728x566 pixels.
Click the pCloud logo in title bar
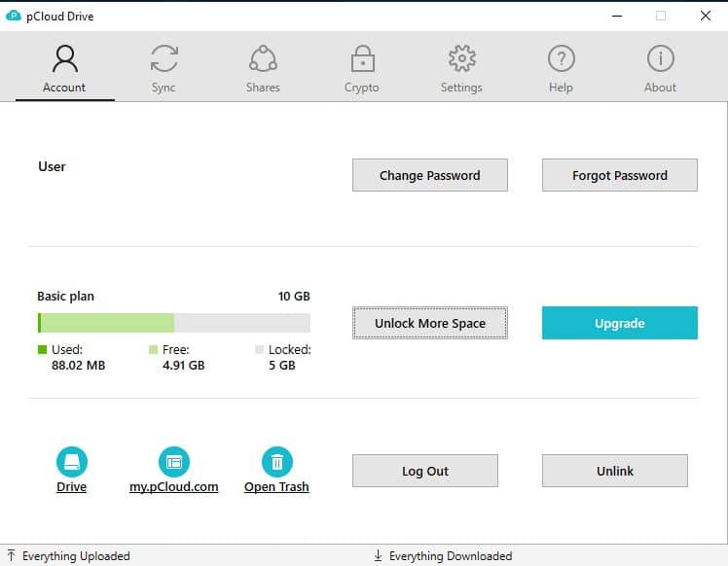pyautogui.click(x=14, y=16)
